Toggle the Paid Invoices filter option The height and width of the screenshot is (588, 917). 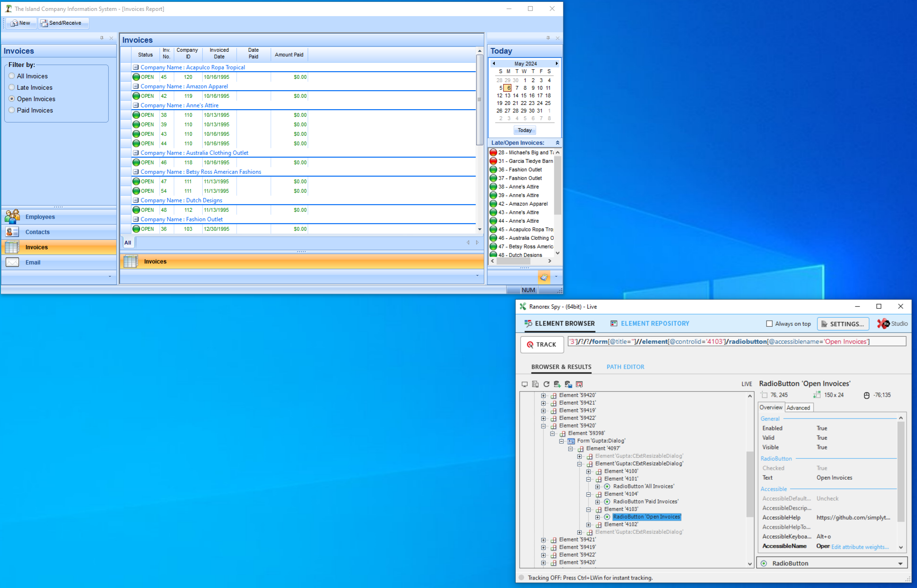(12, 110)
